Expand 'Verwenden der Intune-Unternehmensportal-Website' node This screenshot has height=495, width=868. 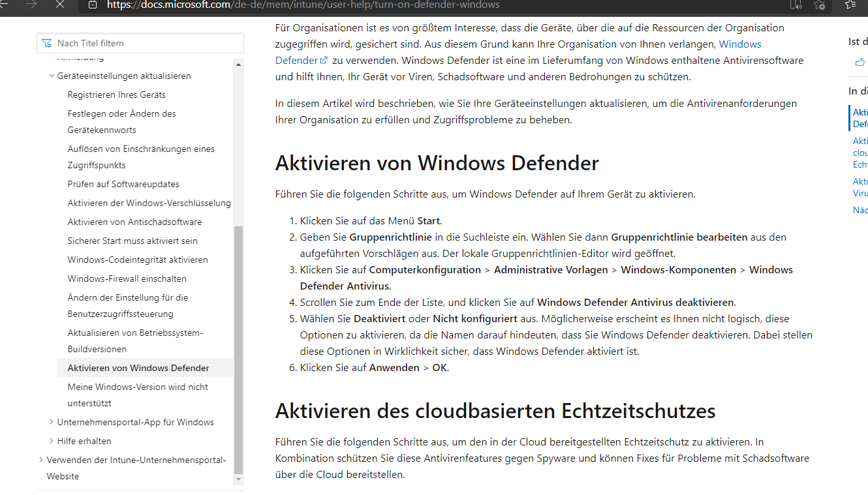tap(41, 460)
